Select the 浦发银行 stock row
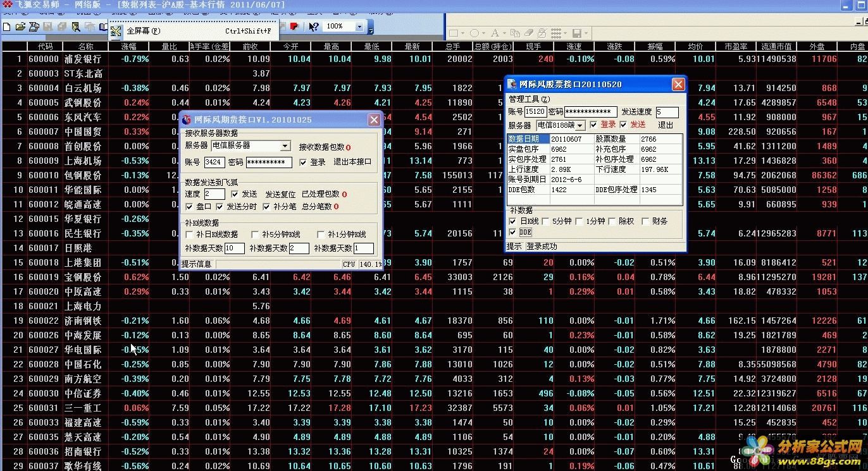868x471 pixels. [434, 59]
